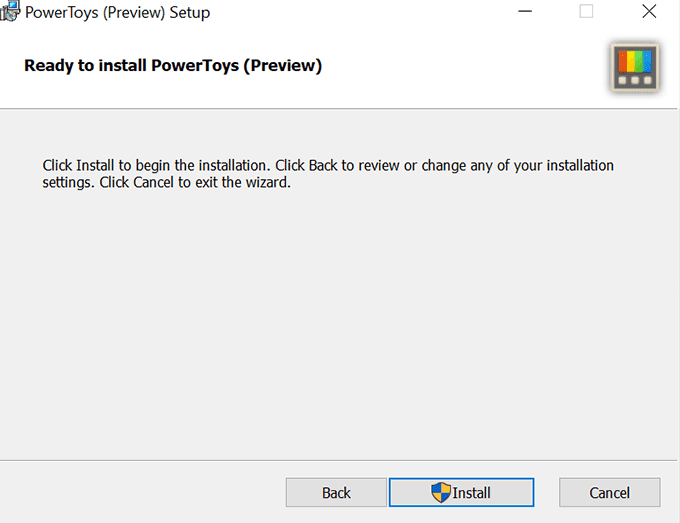Cancel the PowerToys installation wizard

point(609,492)
